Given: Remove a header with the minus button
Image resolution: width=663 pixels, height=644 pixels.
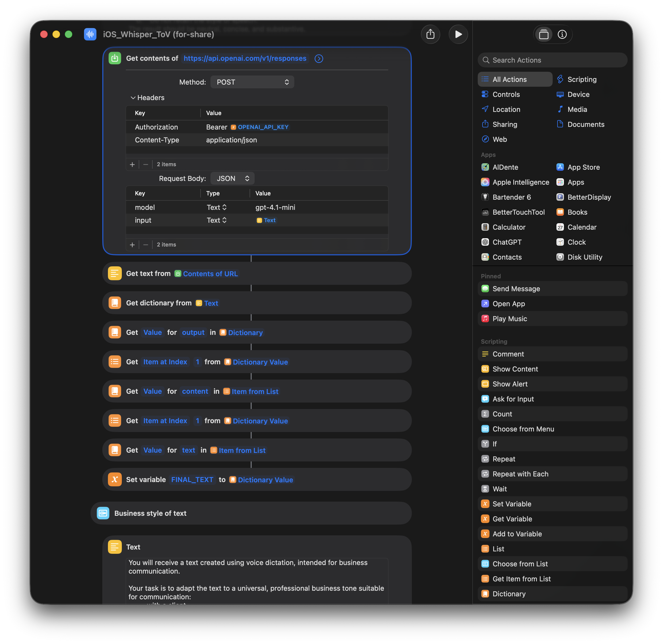Looking at the screenshot, I should 145,164.
